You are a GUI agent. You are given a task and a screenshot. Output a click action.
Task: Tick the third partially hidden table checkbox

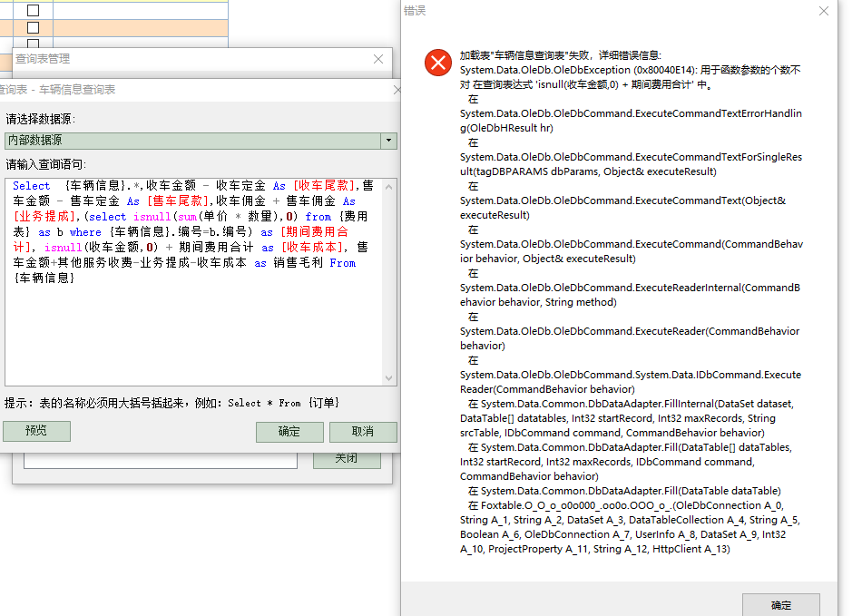click(34, 43)
